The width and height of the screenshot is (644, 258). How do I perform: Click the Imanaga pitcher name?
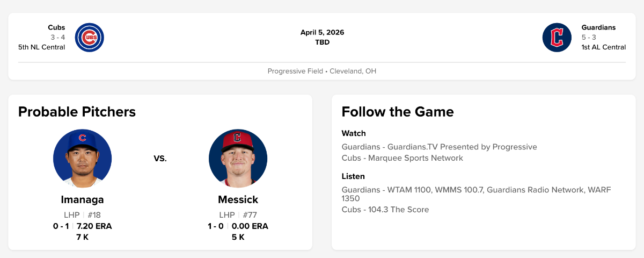click(83, 200)
